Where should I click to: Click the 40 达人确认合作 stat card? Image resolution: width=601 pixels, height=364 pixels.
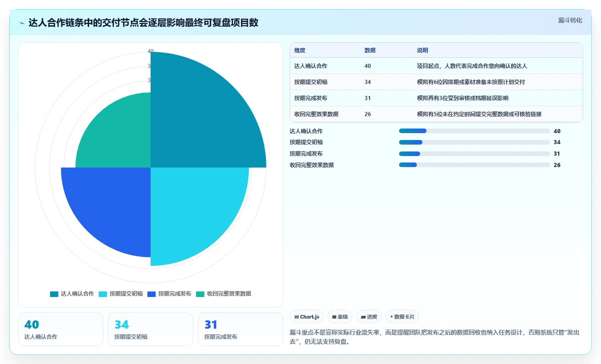tap(61, 329)
